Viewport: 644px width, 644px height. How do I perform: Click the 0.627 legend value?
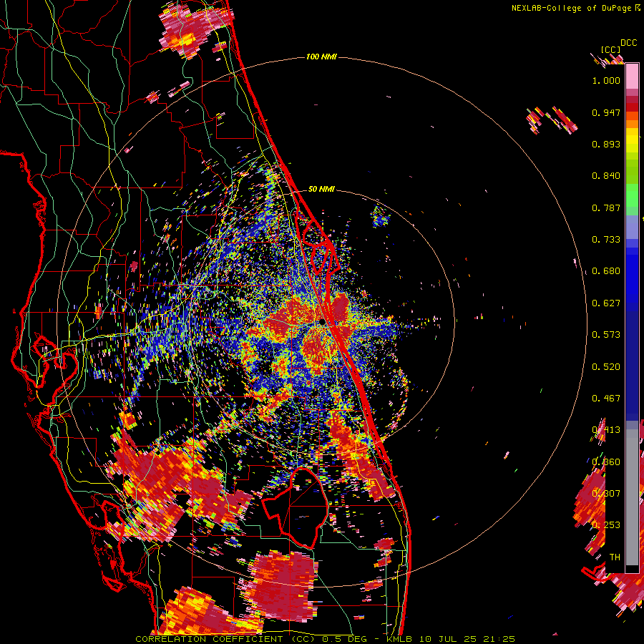pyautogui.click(x=606, y=303)
